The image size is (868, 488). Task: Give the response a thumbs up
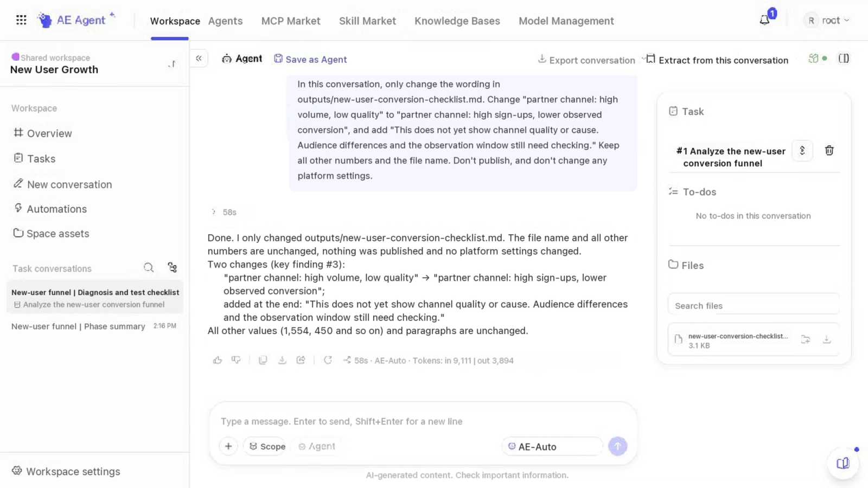tap(217, 360)
